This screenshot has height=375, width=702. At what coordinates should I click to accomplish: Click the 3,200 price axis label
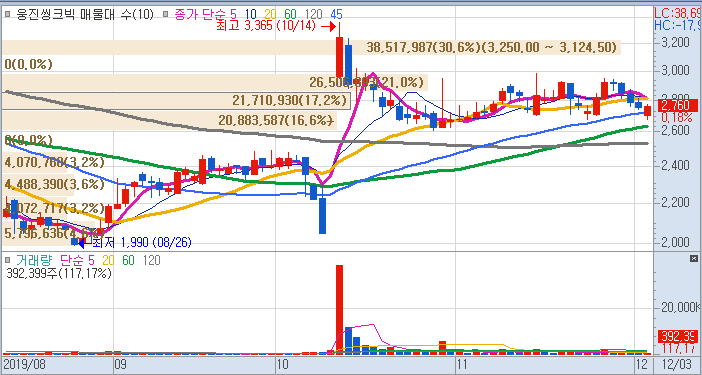[x=677, y=43]
